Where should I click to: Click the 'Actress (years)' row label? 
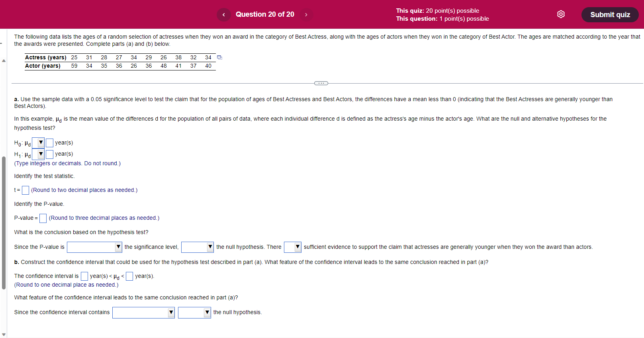(x=46, y=57)
